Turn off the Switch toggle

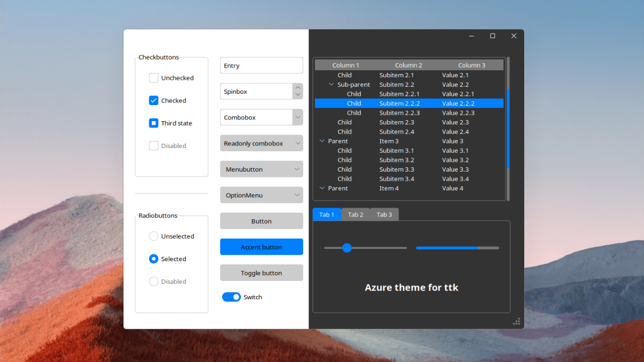click(231, 297)
